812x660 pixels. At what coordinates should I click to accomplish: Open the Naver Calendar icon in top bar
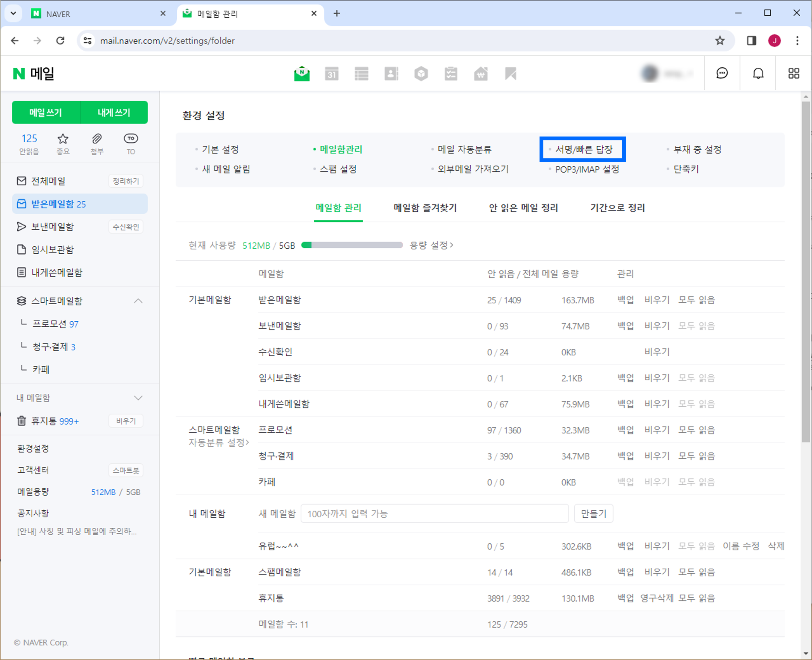[x=332, y=74]
